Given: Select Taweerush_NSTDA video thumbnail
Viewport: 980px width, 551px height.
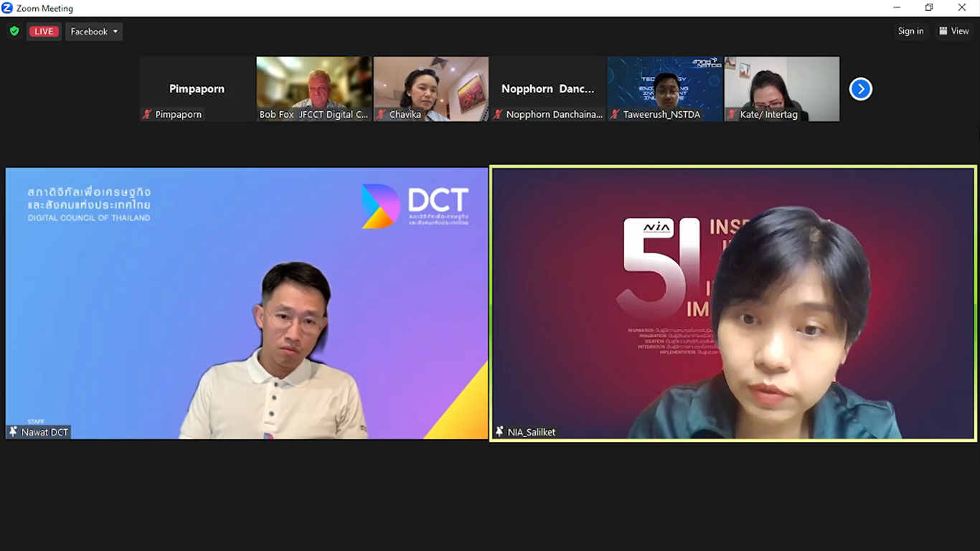Looking at the screenshot, I should (665, 89).
